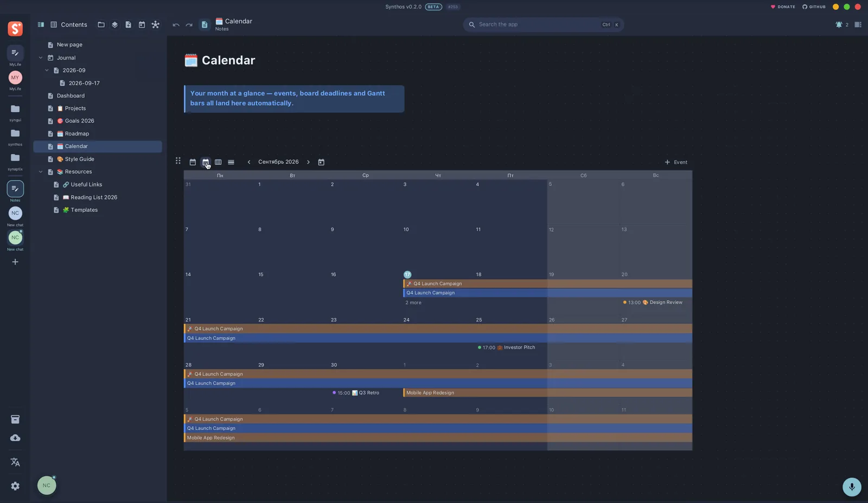Screen dimensions: 868x503
Task: Click the undo arrow icon
Action: [176, 25]
